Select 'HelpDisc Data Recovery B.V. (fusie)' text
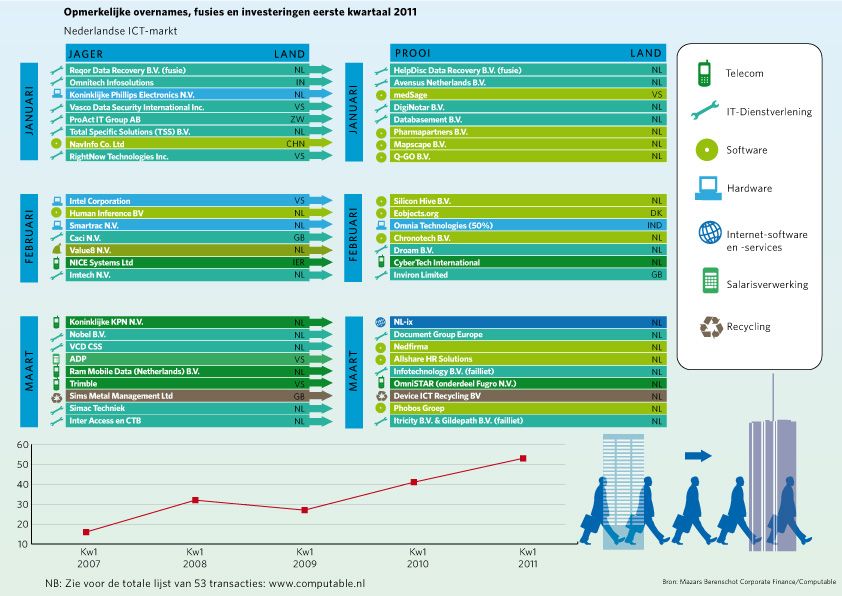The height and width of the screenshot is (596, 842). 458,70
